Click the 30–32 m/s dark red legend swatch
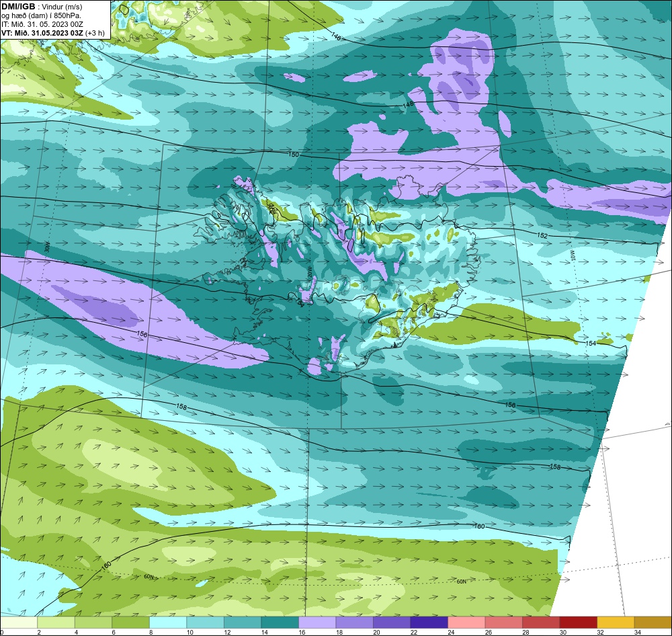This screenshot has height=636, width=672. pyautogui.click(x=578, y=623)
